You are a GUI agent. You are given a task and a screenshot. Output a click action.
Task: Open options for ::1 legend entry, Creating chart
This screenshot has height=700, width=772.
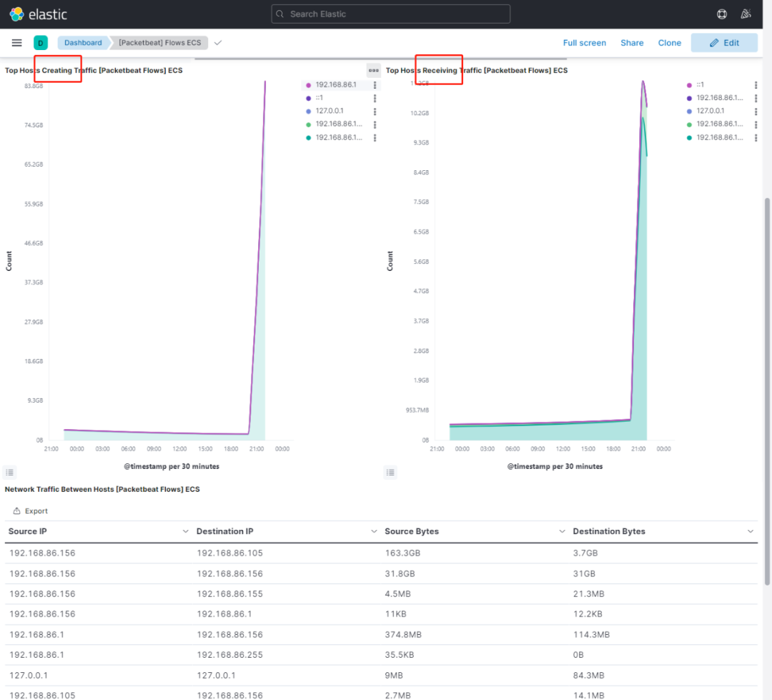[x=375, y=98]
